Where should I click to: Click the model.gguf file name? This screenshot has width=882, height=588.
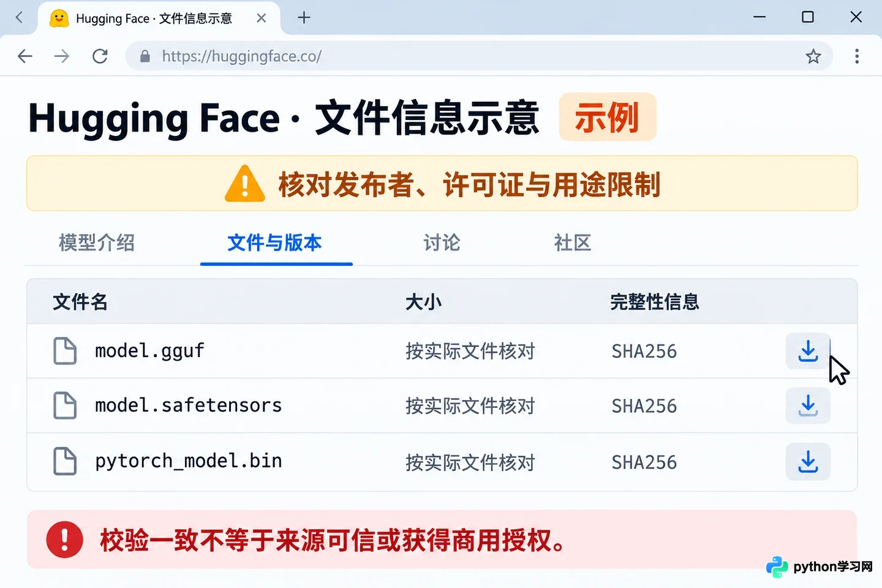point(149,351)
